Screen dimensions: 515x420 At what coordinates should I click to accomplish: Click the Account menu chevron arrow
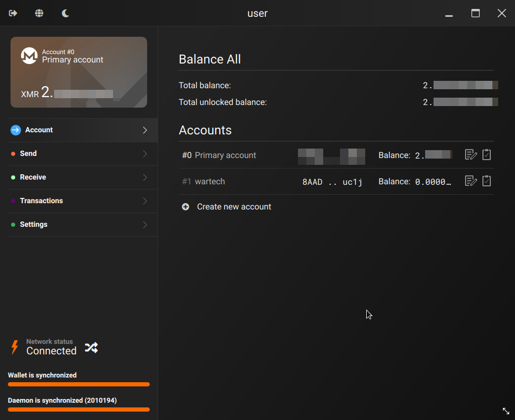tap(145, 130)
